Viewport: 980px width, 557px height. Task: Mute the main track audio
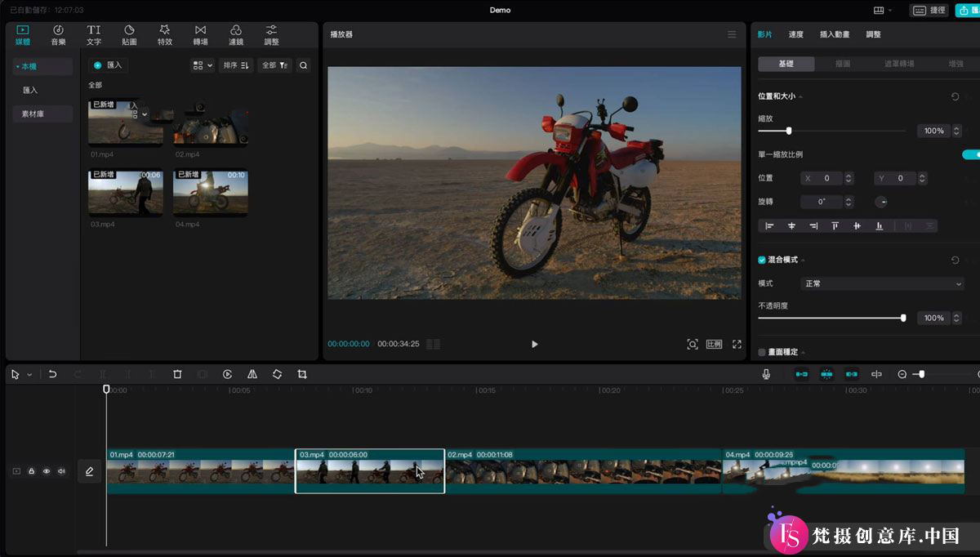click(x=61, y=471)
